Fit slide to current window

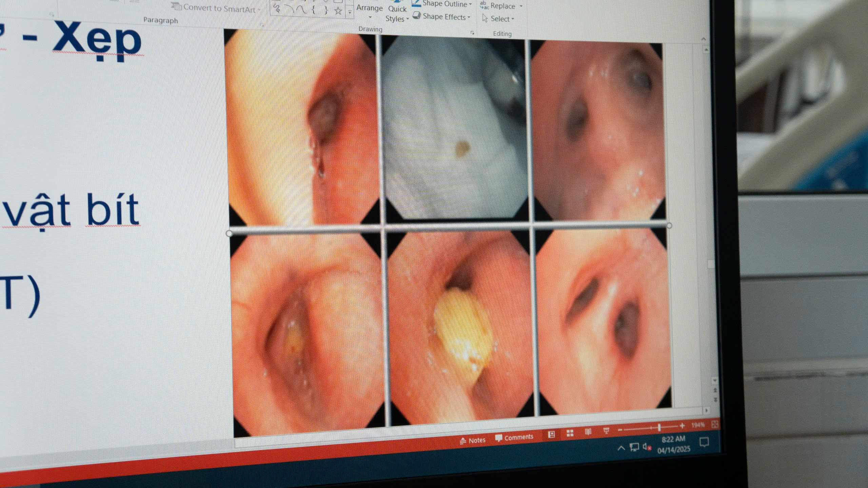pyautogui.click(x=715, y=424)
